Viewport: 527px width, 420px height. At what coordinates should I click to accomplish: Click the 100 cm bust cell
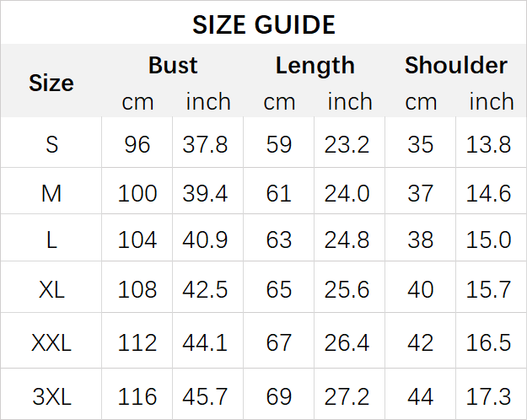pyautogui.click(x=137, y=193)
